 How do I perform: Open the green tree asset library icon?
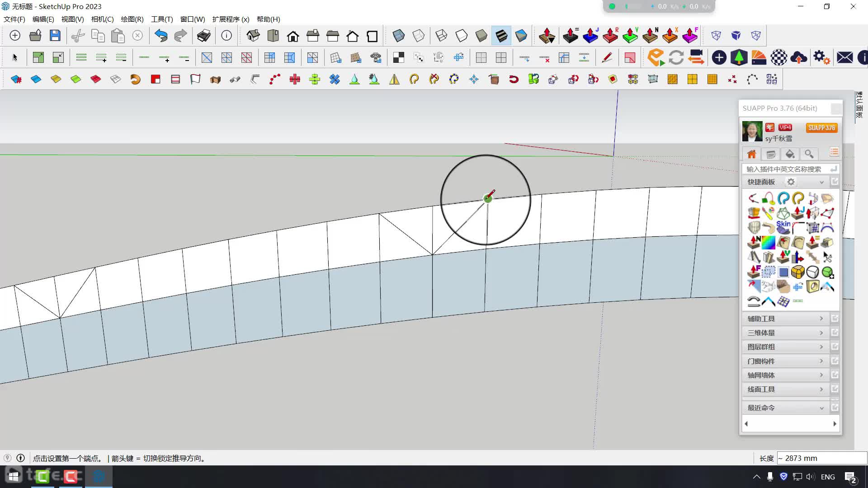point(739,57)
